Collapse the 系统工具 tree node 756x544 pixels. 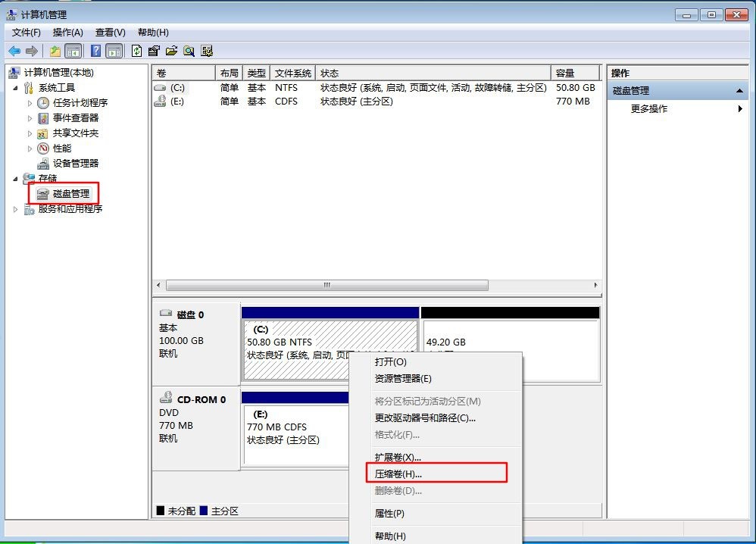coord(15,88)
